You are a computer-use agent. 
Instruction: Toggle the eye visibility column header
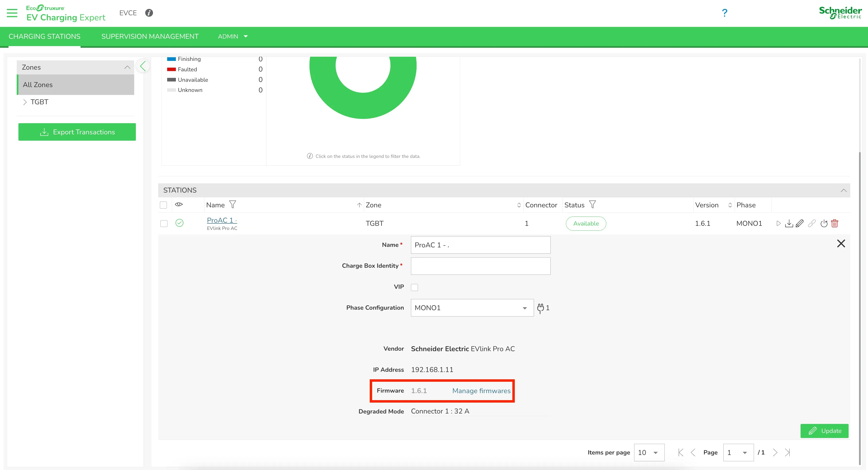pyautogui.click(x=179, y=204)
